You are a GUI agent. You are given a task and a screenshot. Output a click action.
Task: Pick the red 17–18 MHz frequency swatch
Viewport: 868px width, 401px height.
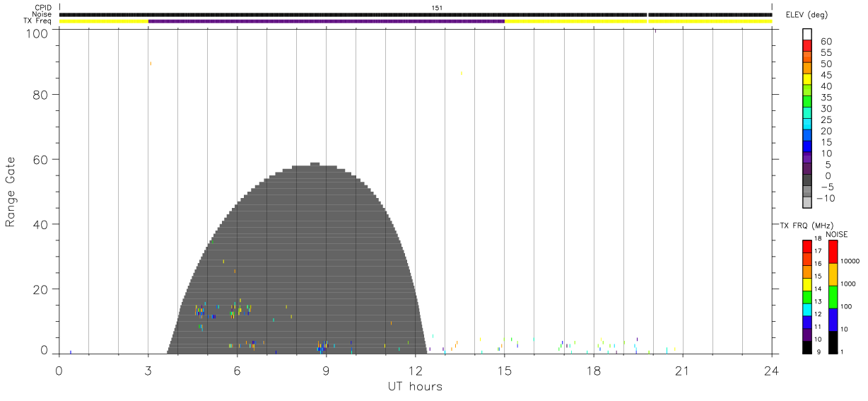(807, 247)
